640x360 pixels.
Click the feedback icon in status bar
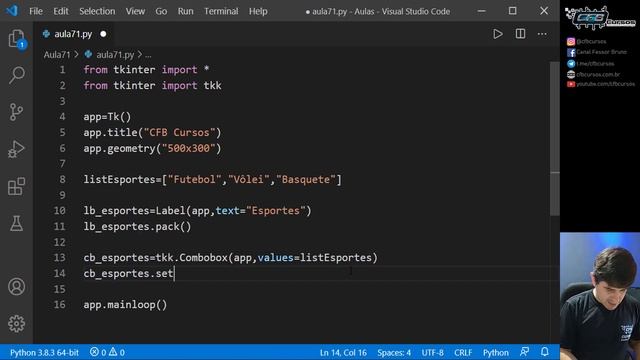point(524,352)
